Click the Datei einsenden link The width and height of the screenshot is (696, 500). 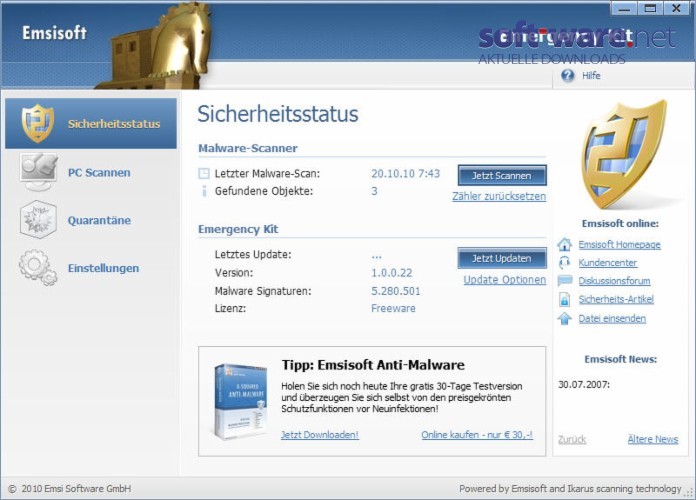[x=612, y=318]
